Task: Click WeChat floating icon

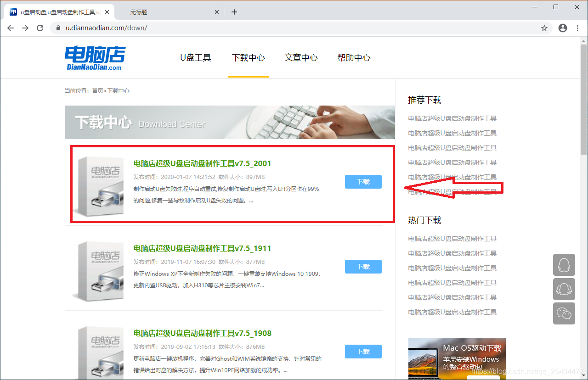Action: (x=564, y=313)
